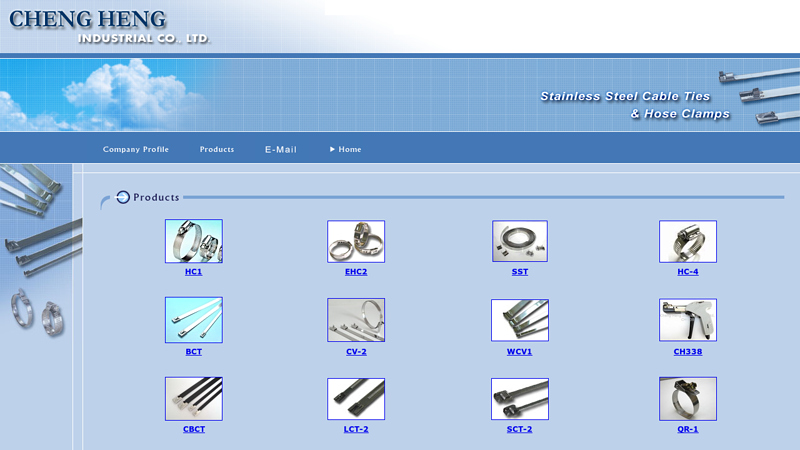This screenshot has width=800, height=450.
Task: Open the LCT-2 product thumbnail image
Action: point(356,399)
